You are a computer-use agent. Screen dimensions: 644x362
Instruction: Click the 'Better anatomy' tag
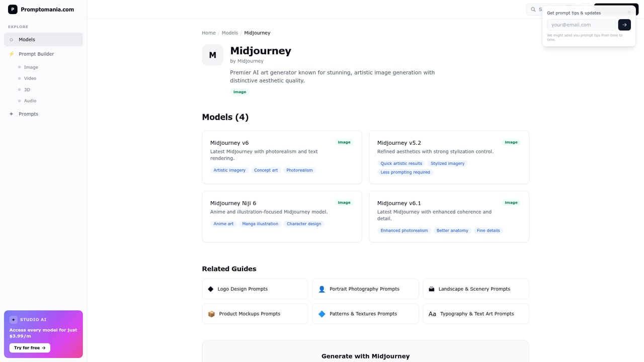coord(452,231)
